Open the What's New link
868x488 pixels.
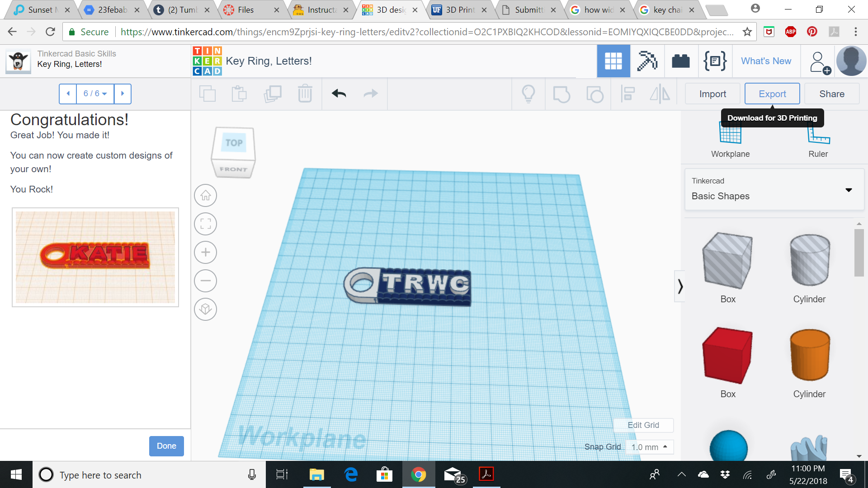point(766,61)
